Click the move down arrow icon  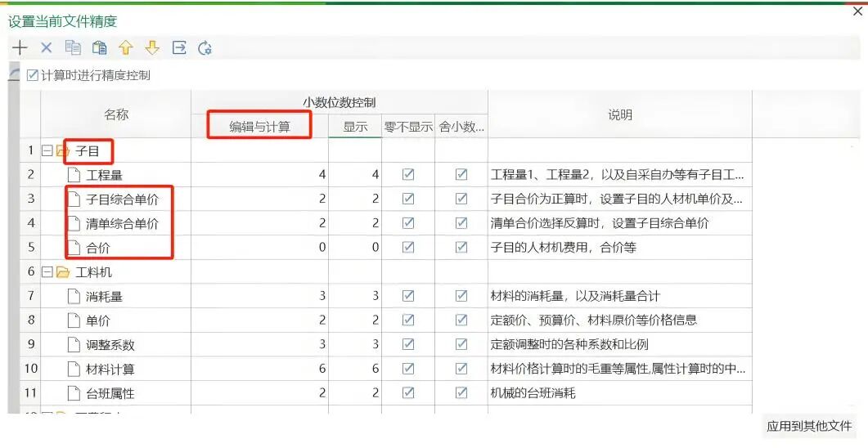(152, 48)
